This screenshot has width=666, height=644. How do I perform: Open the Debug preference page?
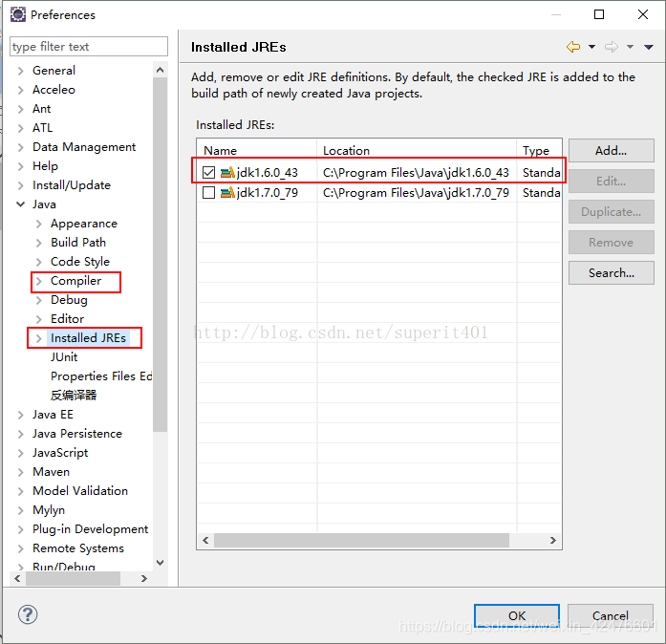pos(69,300)
